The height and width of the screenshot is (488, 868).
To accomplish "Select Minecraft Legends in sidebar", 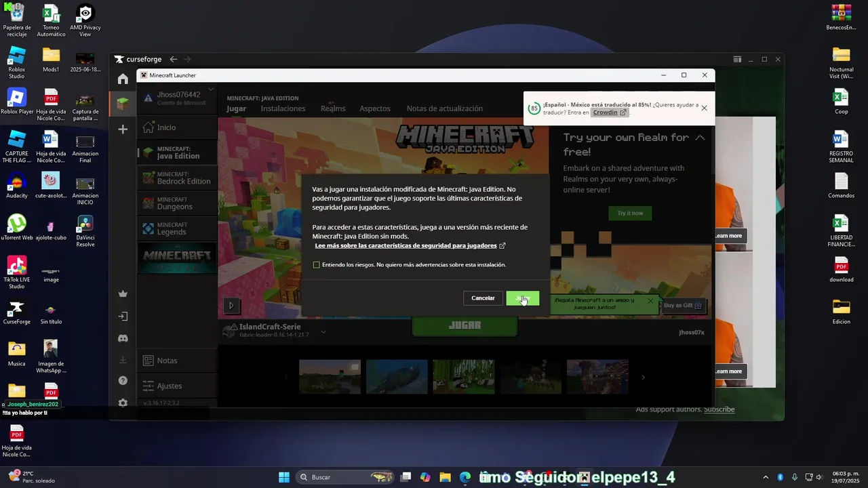I will pos(177,228).
